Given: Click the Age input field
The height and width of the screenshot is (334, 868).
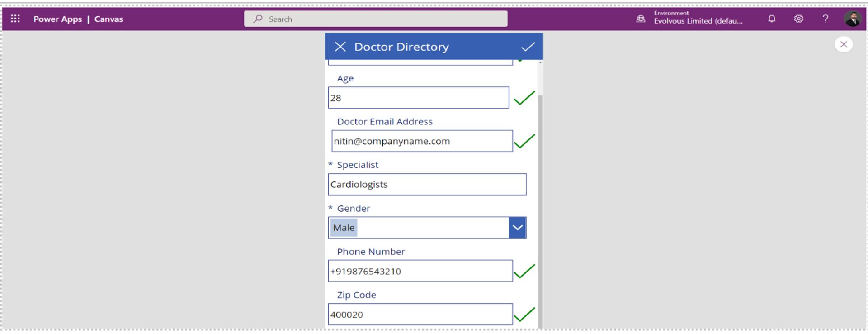Looking at the screenshot, I should pos(418,98).
